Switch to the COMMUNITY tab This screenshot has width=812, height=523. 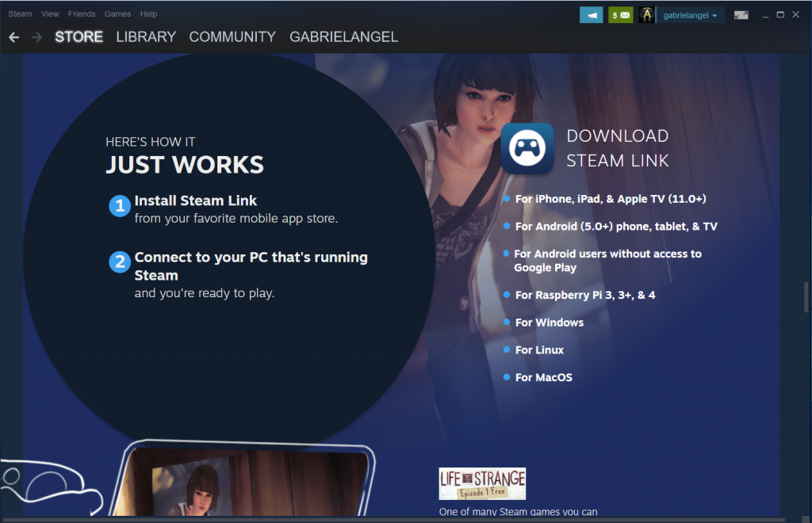pos(232,37)
